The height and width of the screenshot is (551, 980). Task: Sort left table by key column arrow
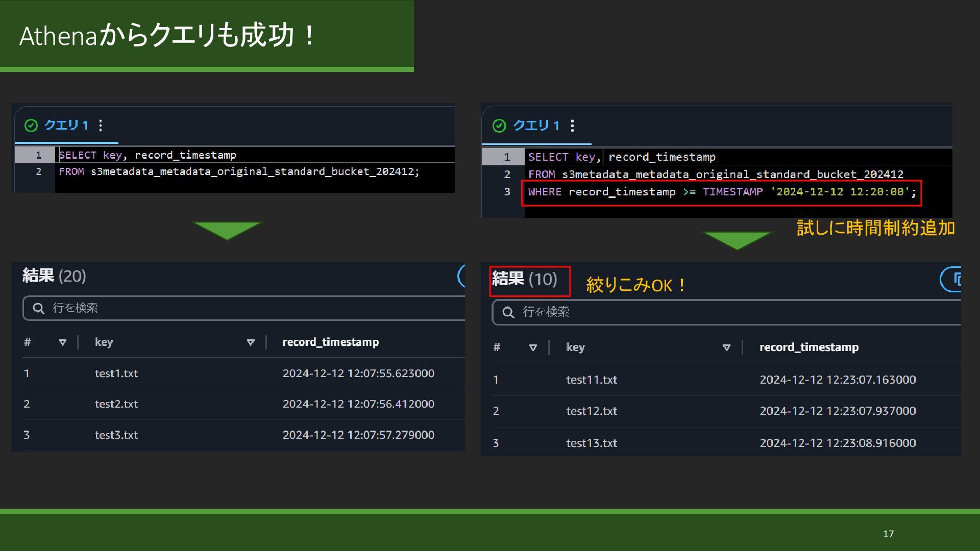[251, 342]
